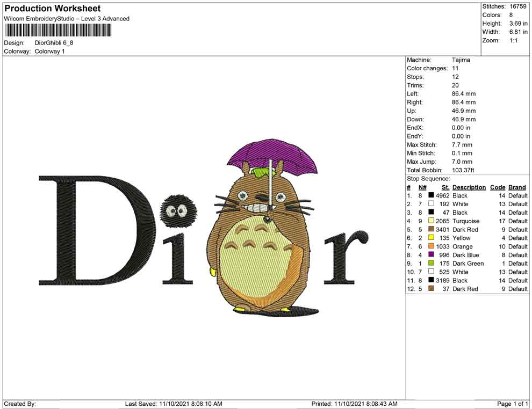Click the stitch count '525' in row 10
The image size is (532, 409).
tap(444, 272)
